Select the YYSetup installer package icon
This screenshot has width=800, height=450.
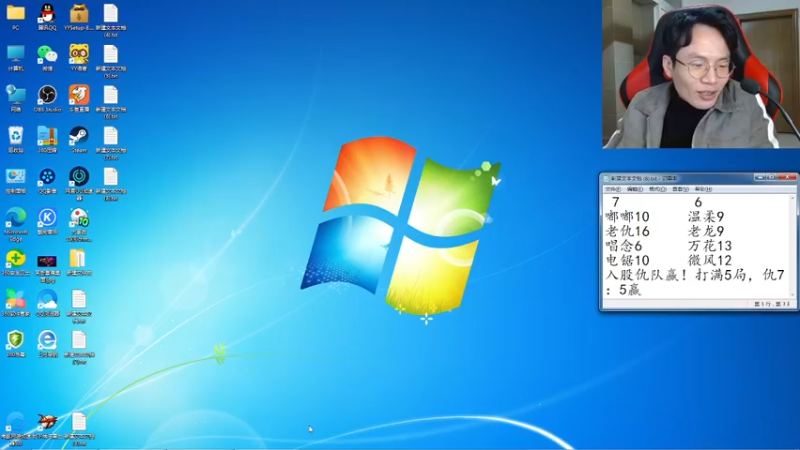(79, 16)
